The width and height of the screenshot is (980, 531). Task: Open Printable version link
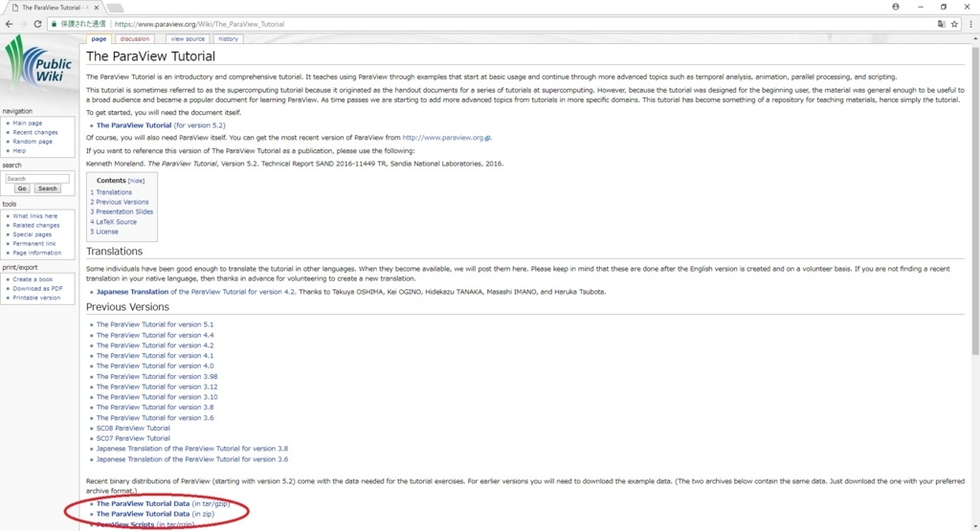coord(36,298)
